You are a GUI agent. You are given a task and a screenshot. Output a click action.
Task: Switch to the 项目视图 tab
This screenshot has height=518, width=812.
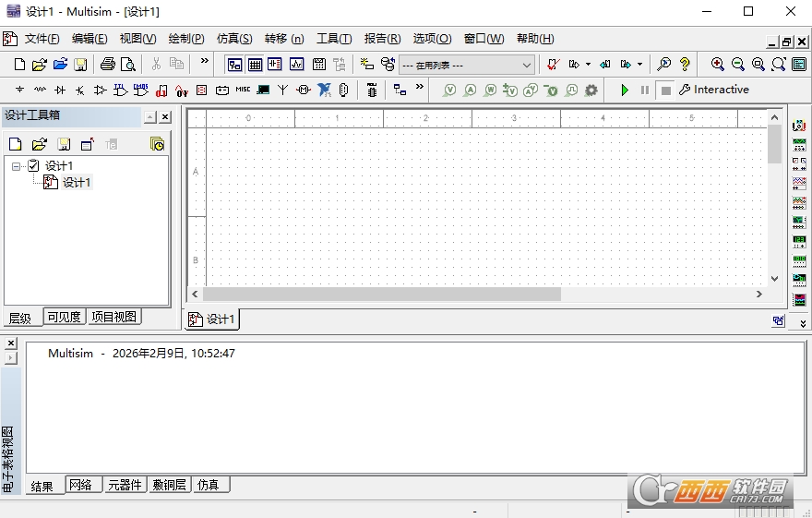tap(113, 317)
